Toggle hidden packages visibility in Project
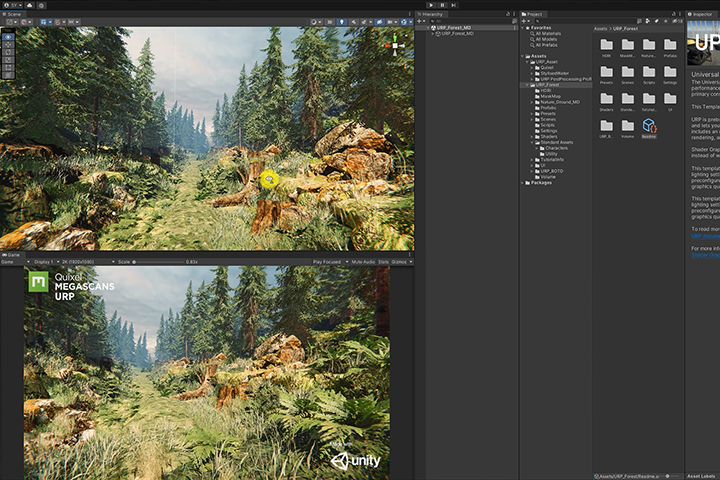Screen dimensions: 720x480 point(677,21)
